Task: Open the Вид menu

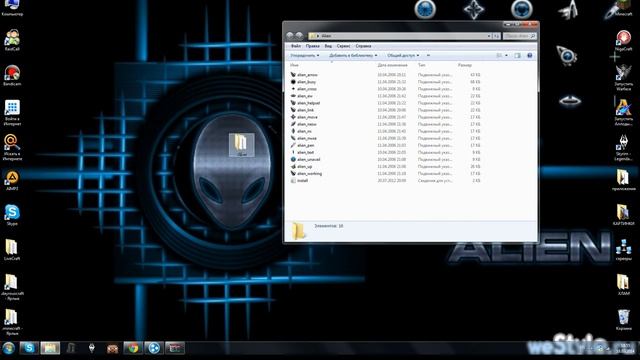Action: click(328, 46)
